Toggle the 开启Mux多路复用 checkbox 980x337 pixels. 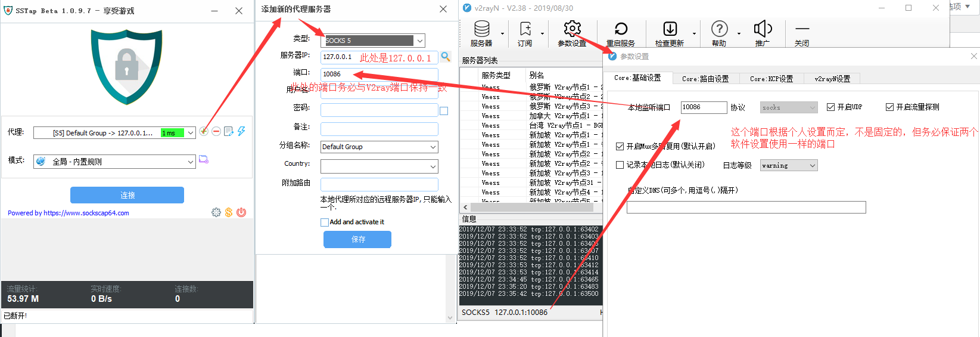pyautogui.click(x=620, y=146)
